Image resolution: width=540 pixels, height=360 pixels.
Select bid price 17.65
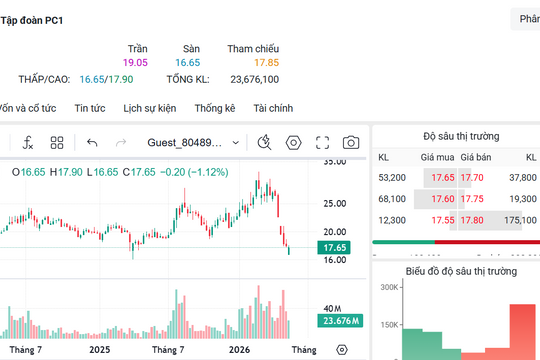tap(443, 178)
